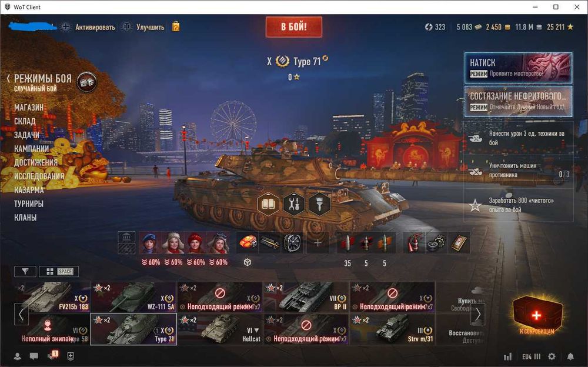The width and height of the screenshot is (588, 367).
Task: Toggle the carousel grid SPACE view switch
Action: coord(59,271)
